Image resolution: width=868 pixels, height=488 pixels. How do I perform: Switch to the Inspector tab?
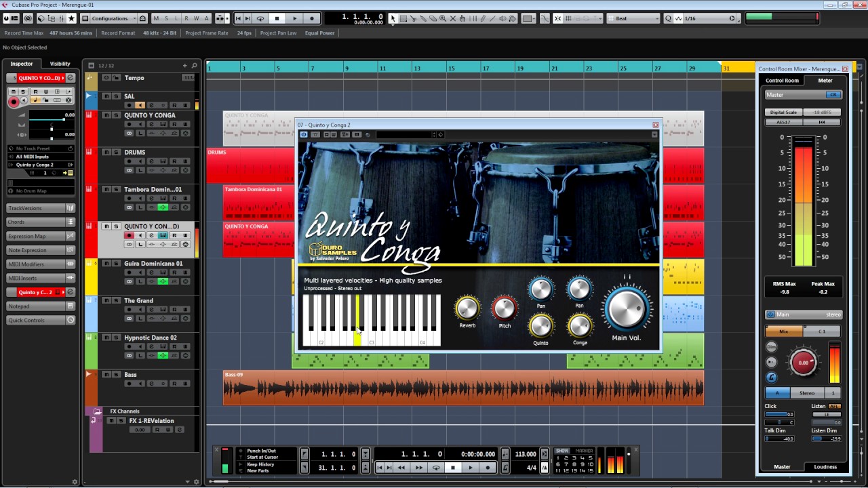pyautogui.click(x=21, y=64)
